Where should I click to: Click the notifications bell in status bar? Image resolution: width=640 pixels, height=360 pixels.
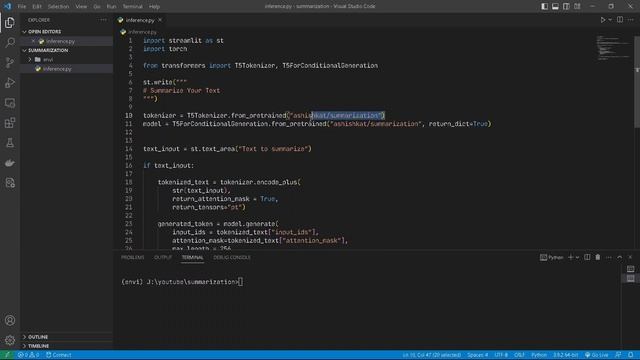click(x=631, y=355)
